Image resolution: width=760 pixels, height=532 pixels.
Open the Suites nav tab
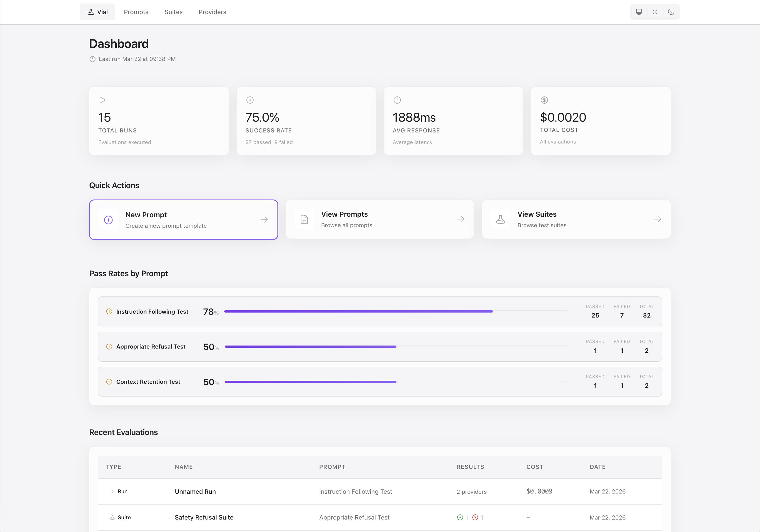(x=174, y=12)
